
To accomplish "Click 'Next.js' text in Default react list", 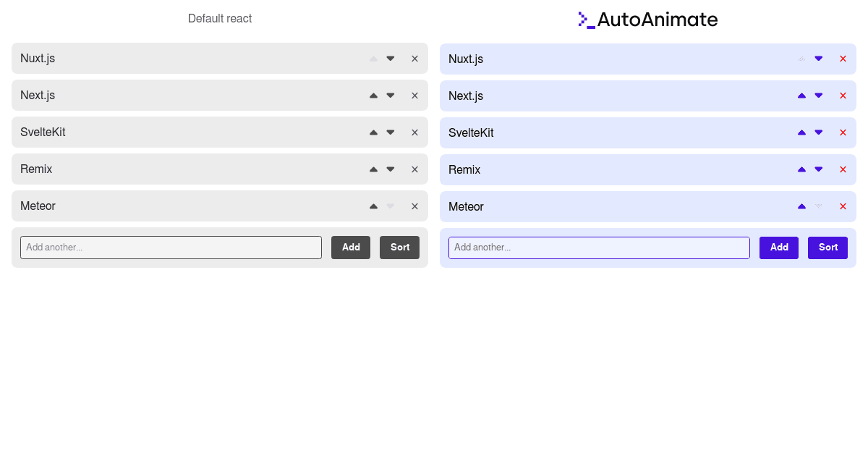I will 38,96.
